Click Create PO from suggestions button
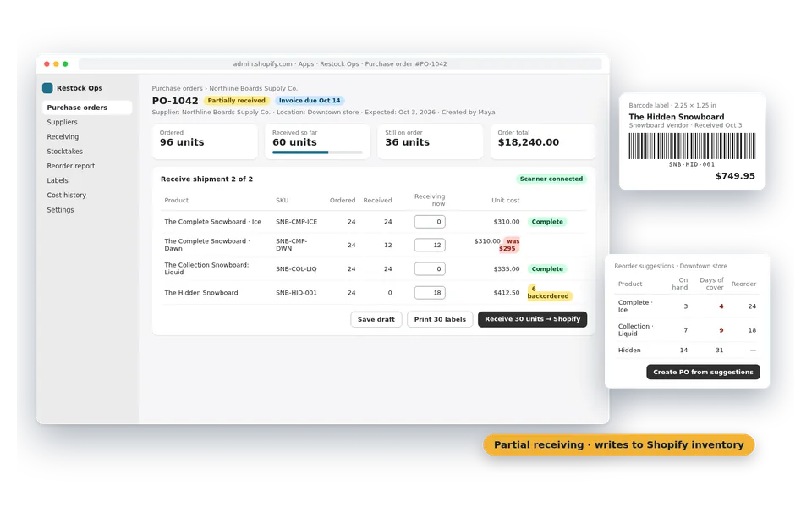This screenshot has width=812, height=508. [x=703, y=373]
